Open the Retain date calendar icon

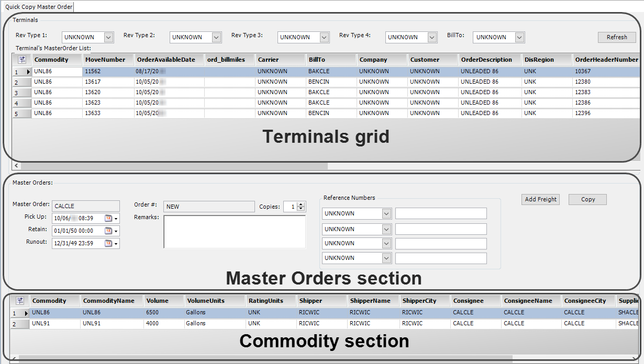108,231
